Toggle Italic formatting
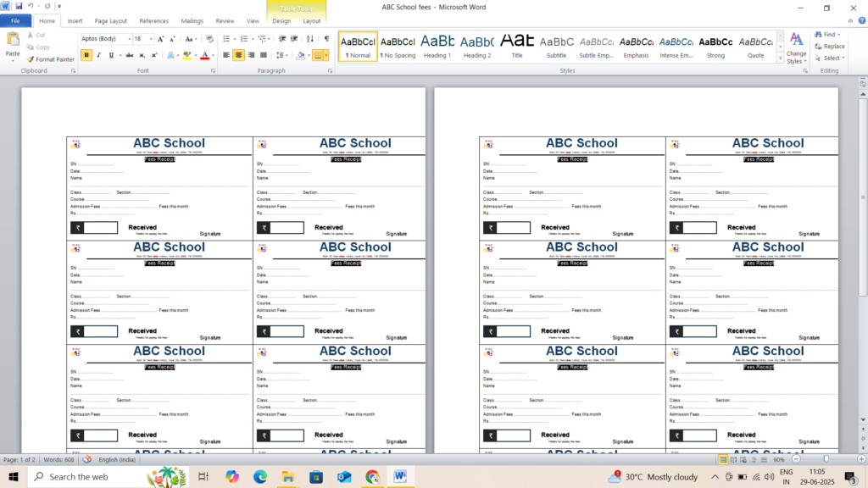The width and height of the screenshot is (868, 488). point(98,55)
